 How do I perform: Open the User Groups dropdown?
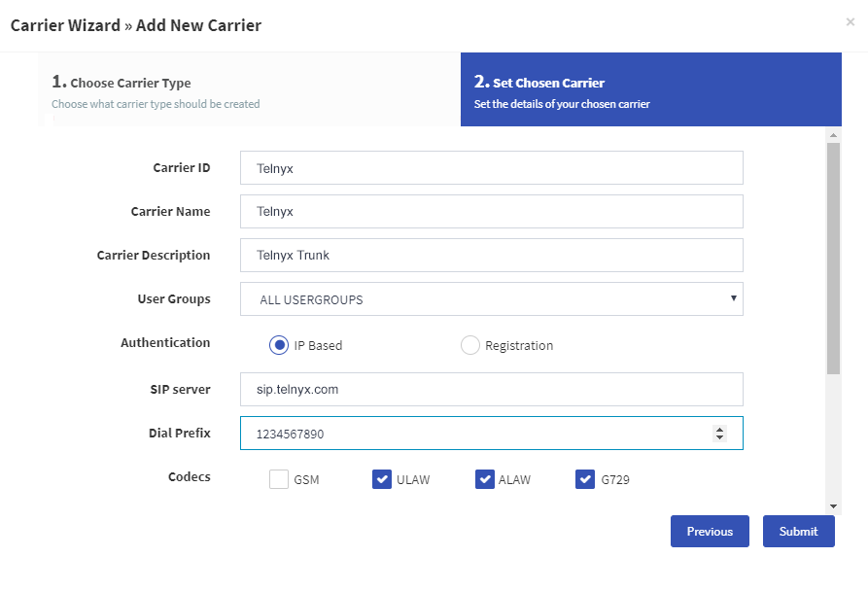pyautogui.click(x=492, y=299)
